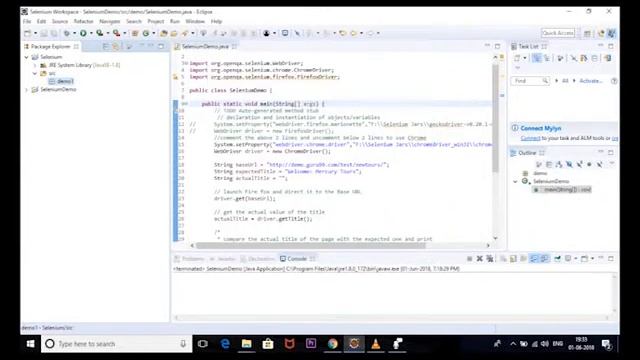Click Synchronize Changed icon in Task List
The height and width of the screenshot is (360, 640).
click(608, 58)
